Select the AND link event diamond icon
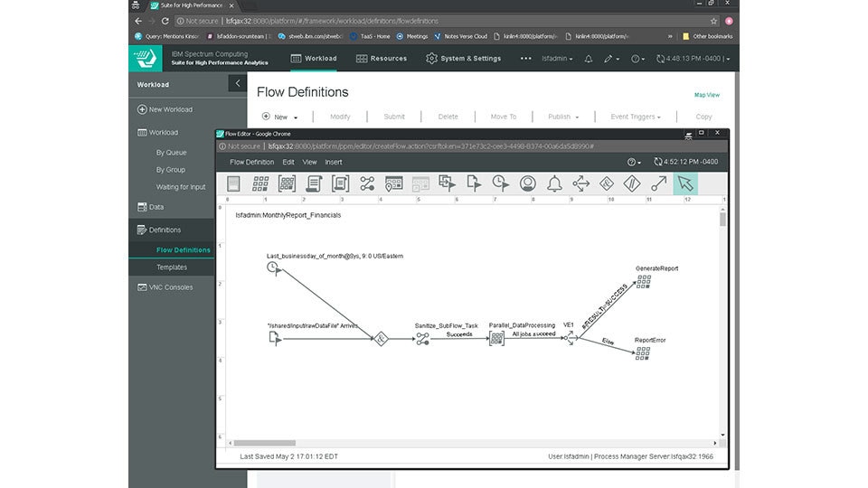 (x=607, y=183)
